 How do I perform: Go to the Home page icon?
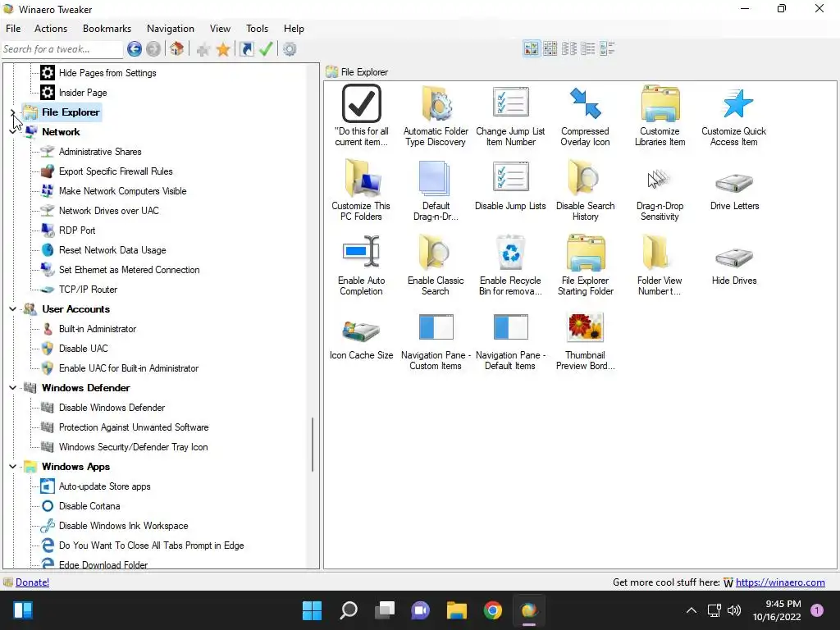click(177, 49)
